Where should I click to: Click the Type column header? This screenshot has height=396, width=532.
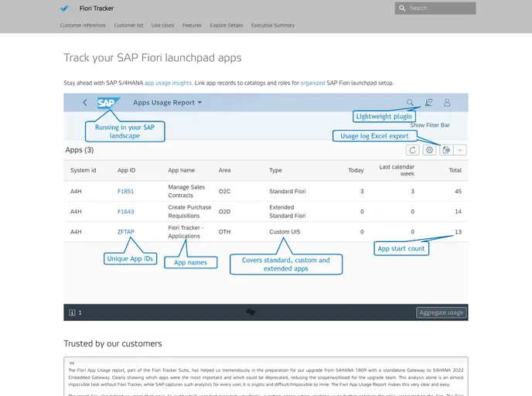[275, 170]
